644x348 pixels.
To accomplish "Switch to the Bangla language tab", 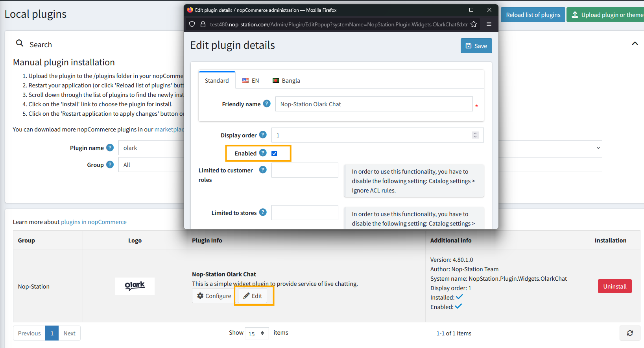I will [286, 80].
